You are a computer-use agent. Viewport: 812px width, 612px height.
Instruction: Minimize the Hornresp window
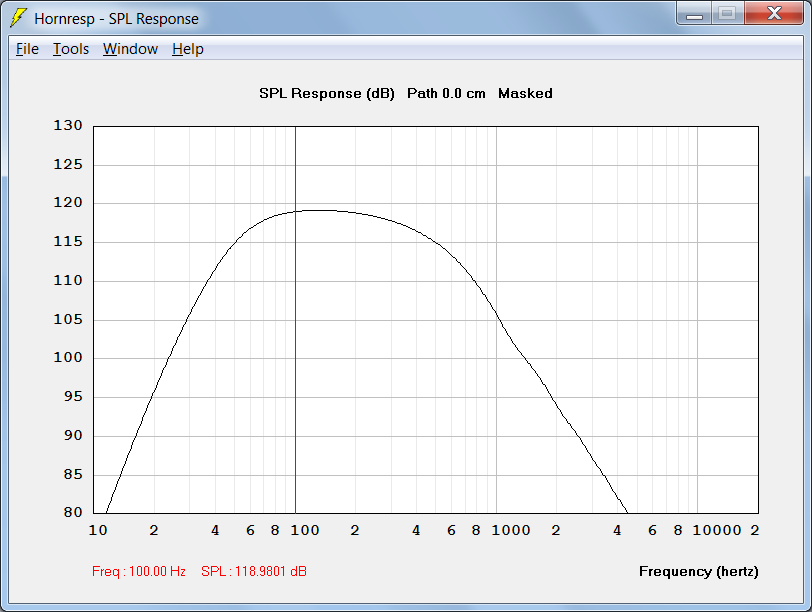click(x=694, y=14)
